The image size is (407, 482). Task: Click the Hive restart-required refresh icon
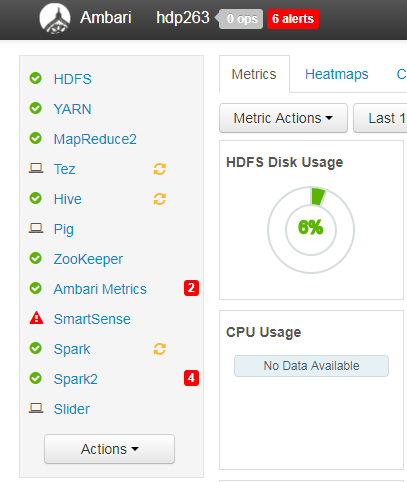tap(160, 199)
